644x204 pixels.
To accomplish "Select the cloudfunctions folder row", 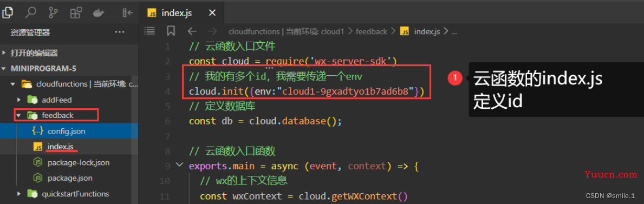I will point(69,84).
